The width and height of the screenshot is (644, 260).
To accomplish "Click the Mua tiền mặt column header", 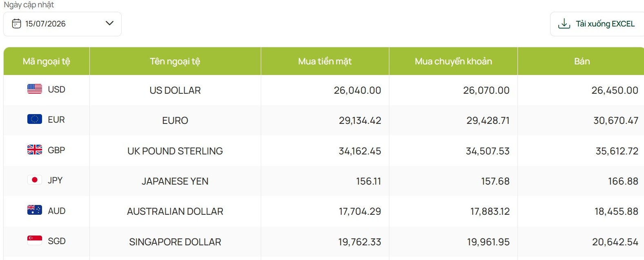I will [325, 61].
